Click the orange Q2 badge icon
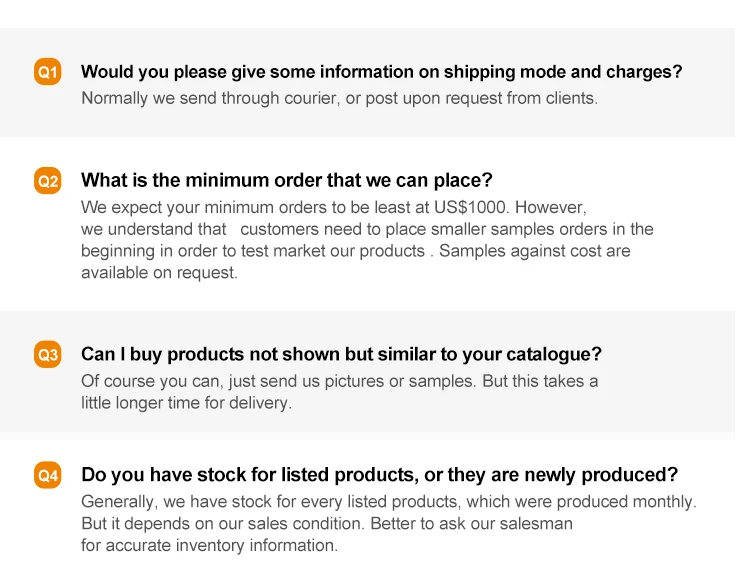The height and width of the screenshot is (577, 750). (48, 181)
